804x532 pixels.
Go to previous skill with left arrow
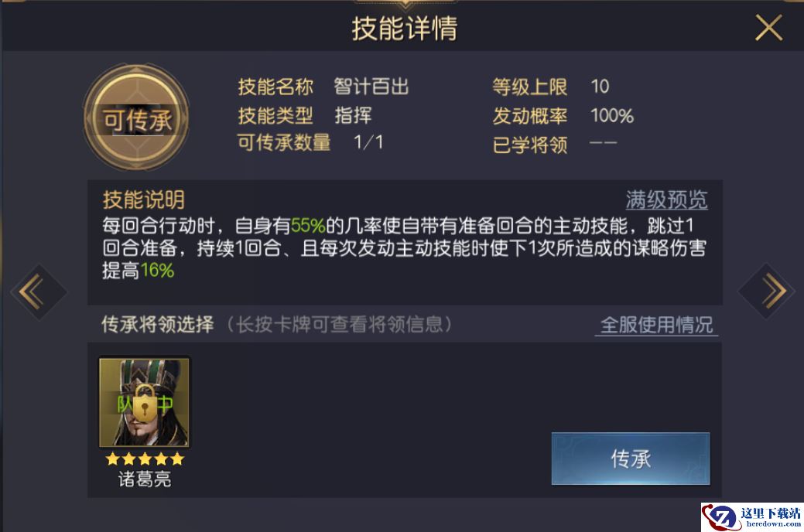tap(39, 292)
